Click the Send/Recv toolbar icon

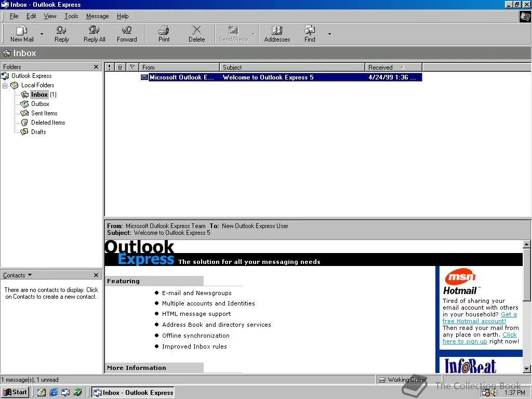[x=233, y=34]
